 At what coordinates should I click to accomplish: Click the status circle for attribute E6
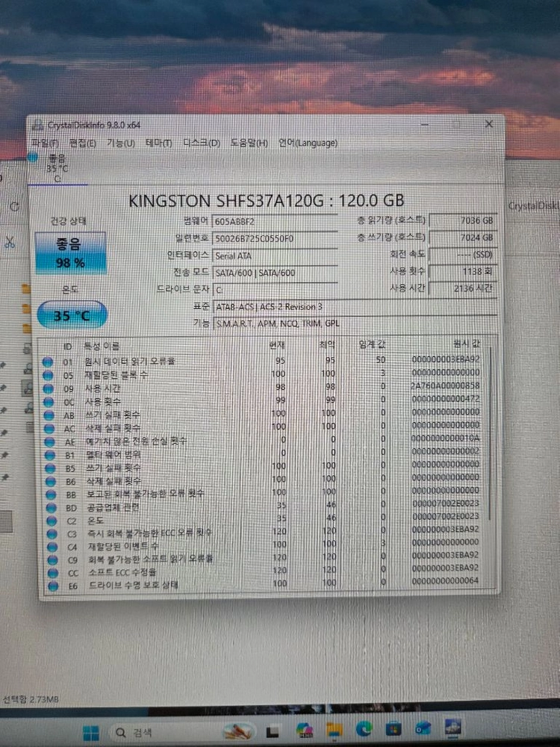(53, 586)
